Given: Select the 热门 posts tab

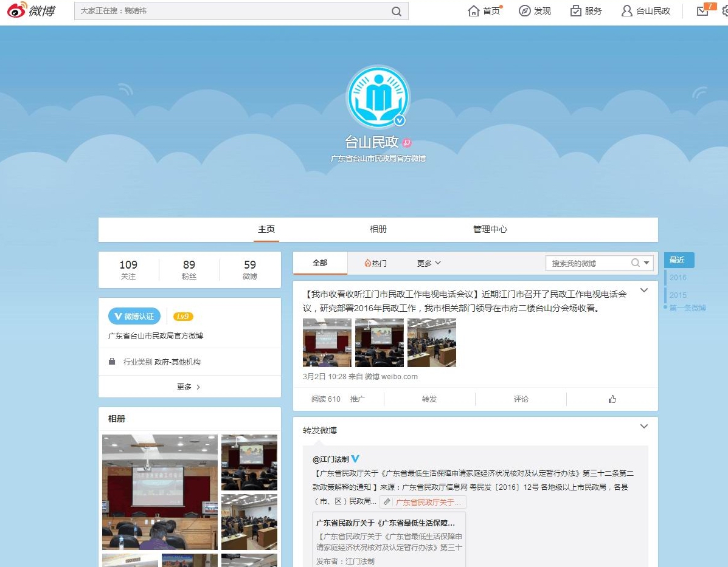Looking at the screenshot, I should 376,263.
